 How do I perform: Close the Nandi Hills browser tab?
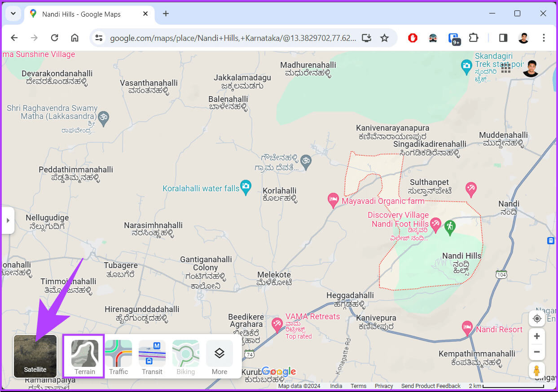coord(145,14)
